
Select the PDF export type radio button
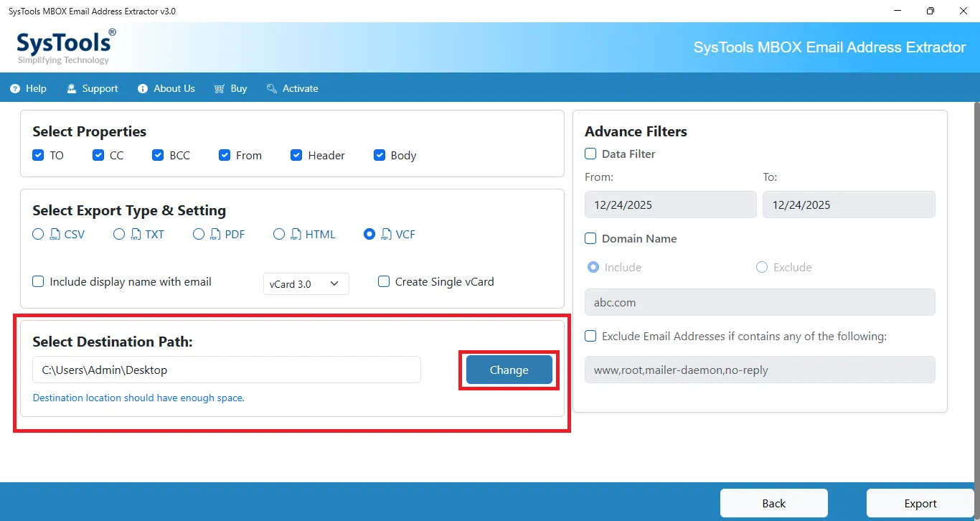[x=199, y=234]
